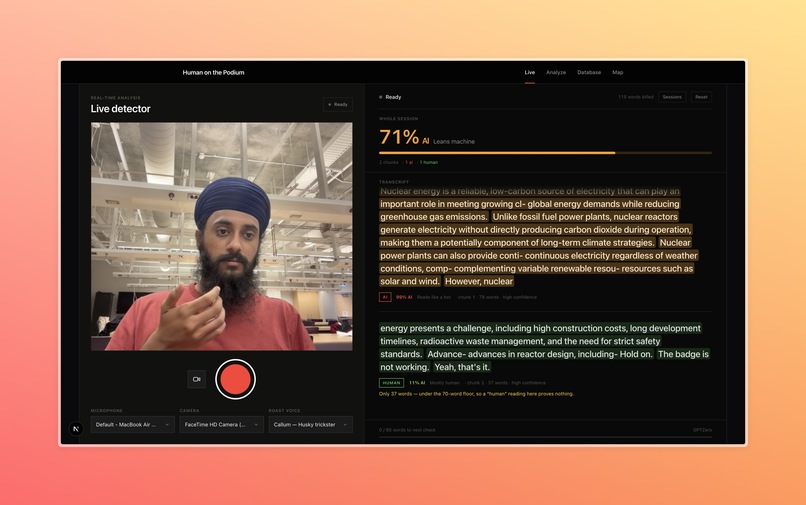Open the Next.js dev indicator icon
806x505 pixels.
pyautogui.click(x=76, y=428)
